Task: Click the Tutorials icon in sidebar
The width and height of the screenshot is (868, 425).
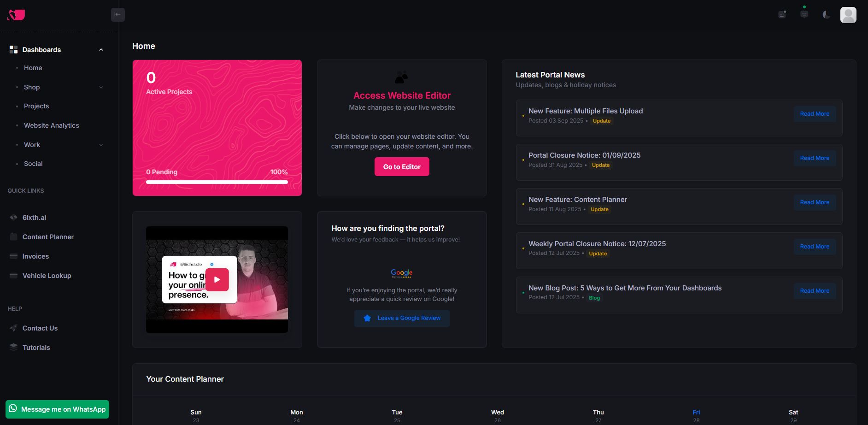Action: coord(13,347)
